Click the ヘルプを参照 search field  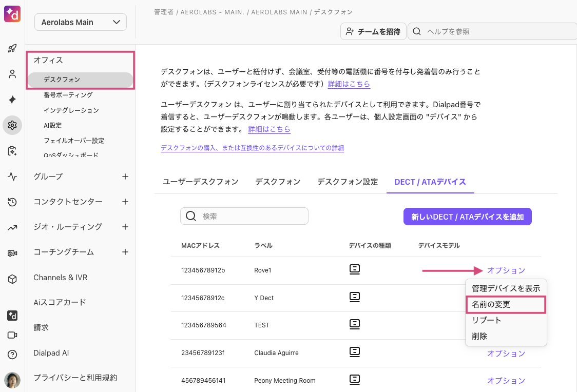(x=492, y=31)
